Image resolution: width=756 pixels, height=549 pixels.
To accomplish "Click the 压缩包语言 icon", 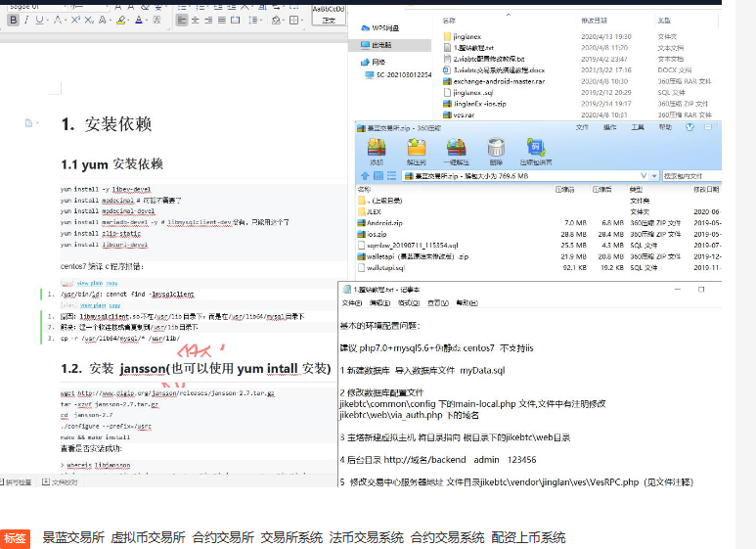I will pyautogui.click(x=536, y=152).
